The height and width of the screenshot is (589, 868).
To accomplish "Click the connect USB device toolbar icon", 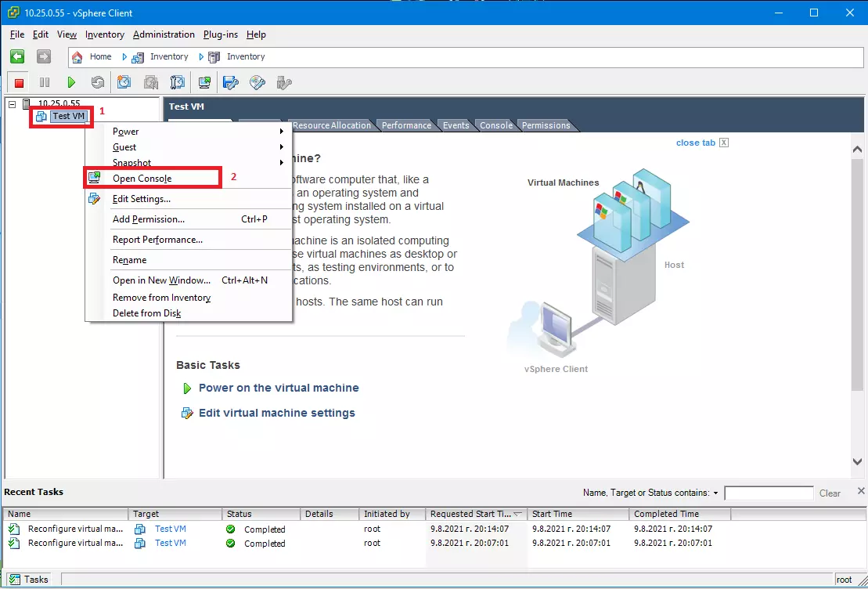I will tap(284, 82).
